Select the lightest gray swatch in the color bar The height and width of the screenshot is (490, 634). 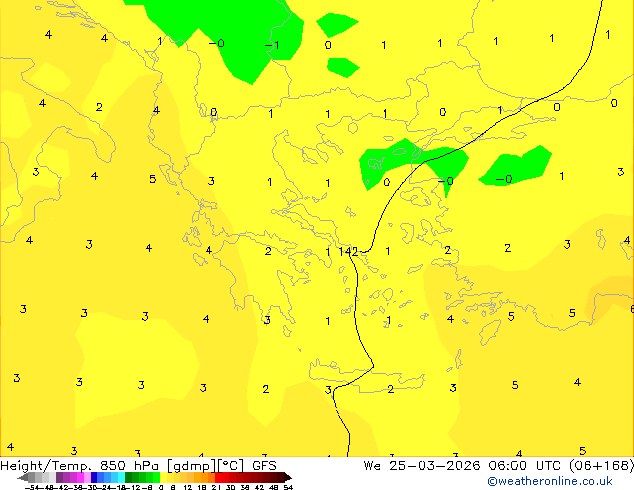pyautogui.click(x=52, y=477)
